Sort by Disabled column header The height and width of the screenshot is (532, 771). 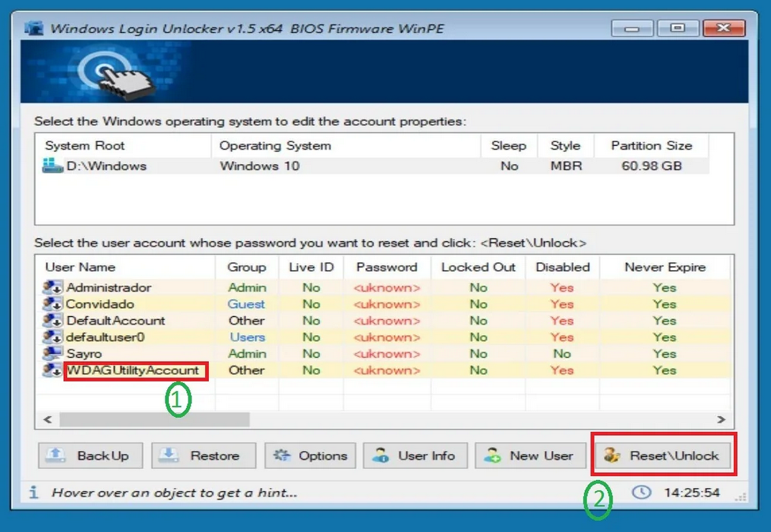point(563,267)
